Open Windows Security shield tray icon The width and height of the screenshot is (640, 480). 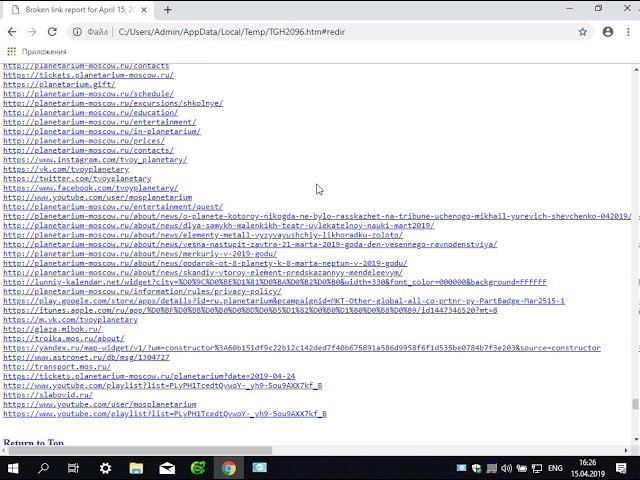476,468
